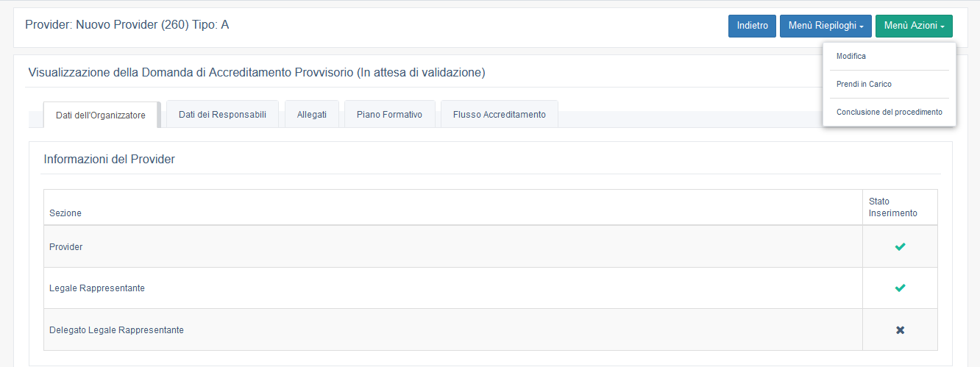Choose Modifica from the actions menu
Viewport: 980px width, 367px height.
pos(851,57)
